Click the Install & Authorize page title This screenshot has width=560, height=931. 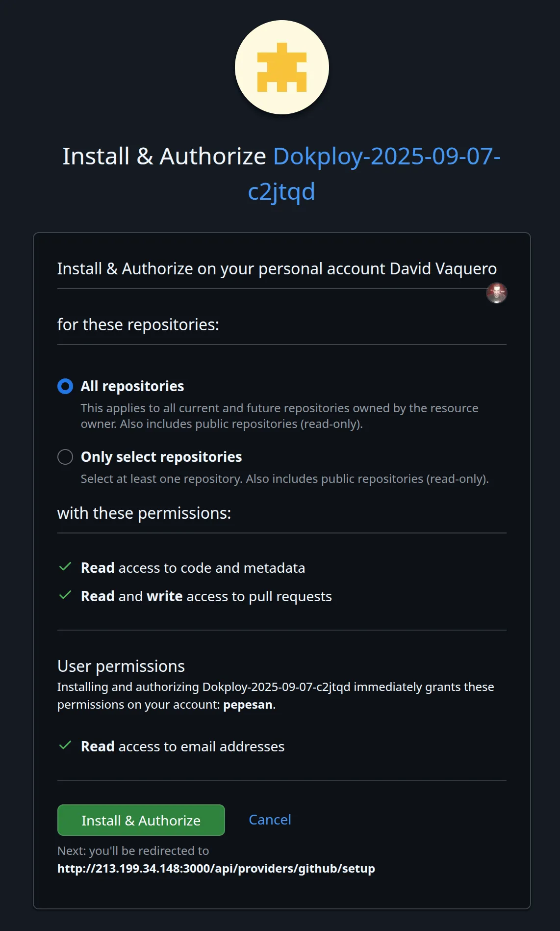[x=163, y=157]
